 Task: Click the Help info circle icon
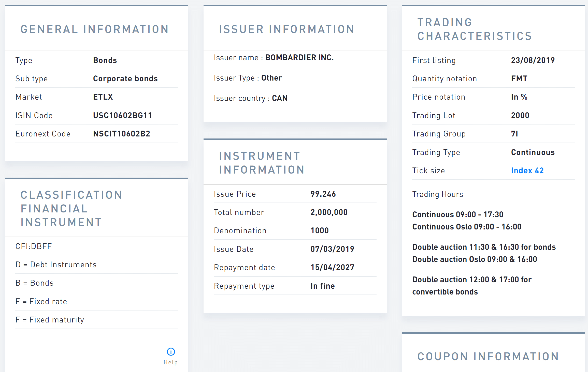click(171, 352)
